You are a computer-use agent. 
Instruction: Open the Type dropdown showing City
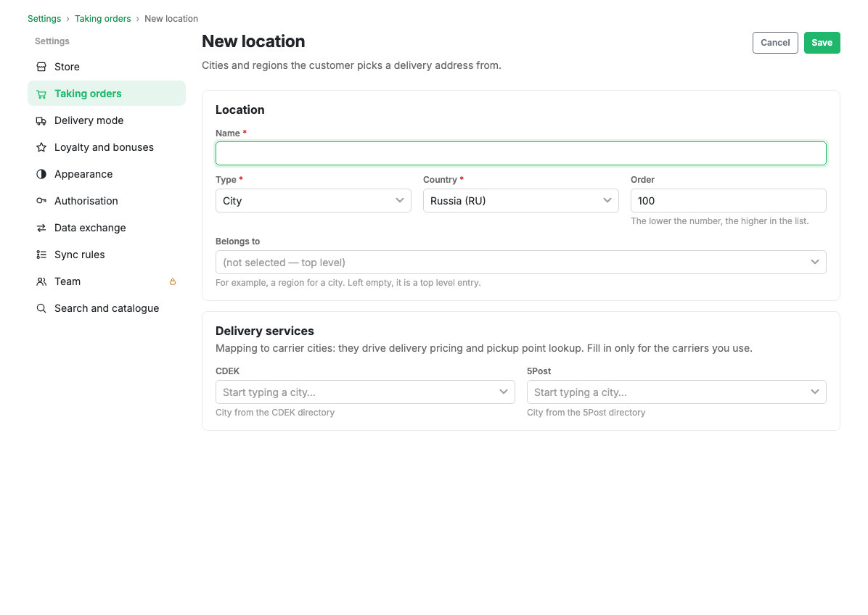pyautogui.click(x=314, y=201)
